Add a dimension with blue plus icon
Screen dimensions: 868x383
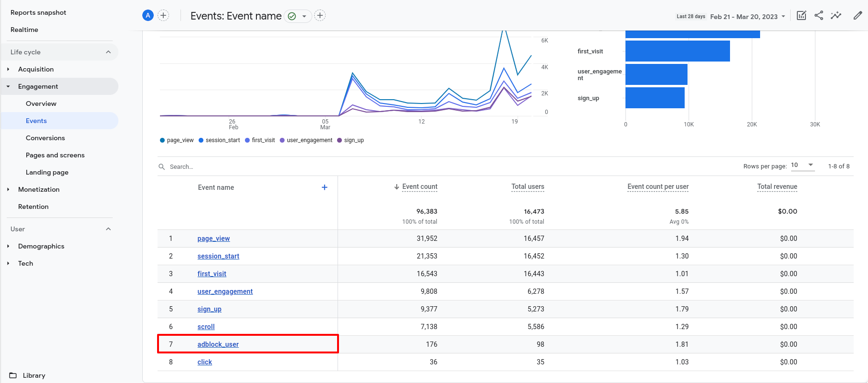pos(324,187)
